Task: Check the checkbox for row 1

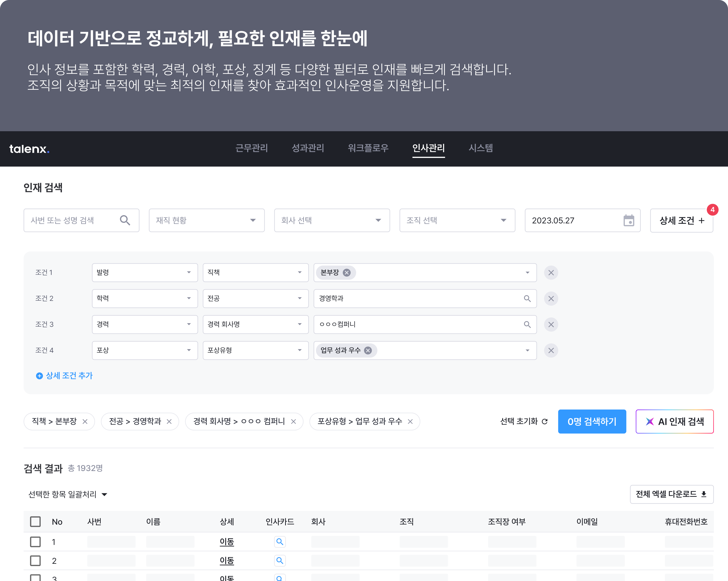Action: (x=35, y=542)
